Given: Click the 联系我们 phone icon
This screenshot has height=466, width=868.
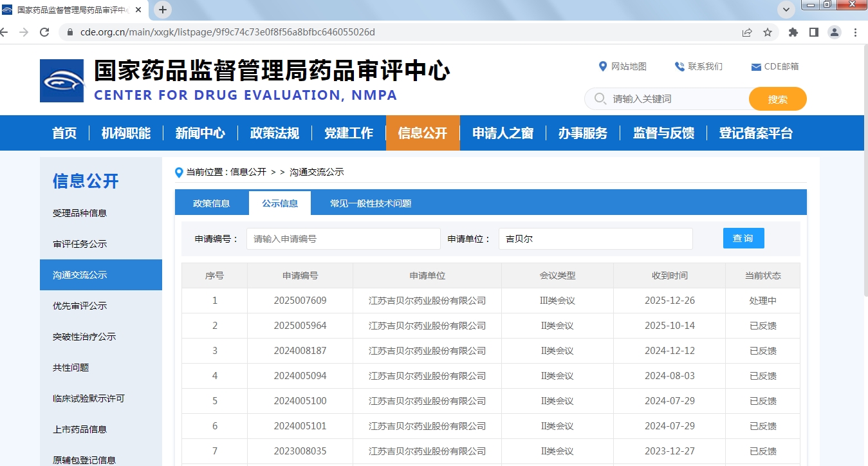Looking at the screenshot, I should point(679,66).
